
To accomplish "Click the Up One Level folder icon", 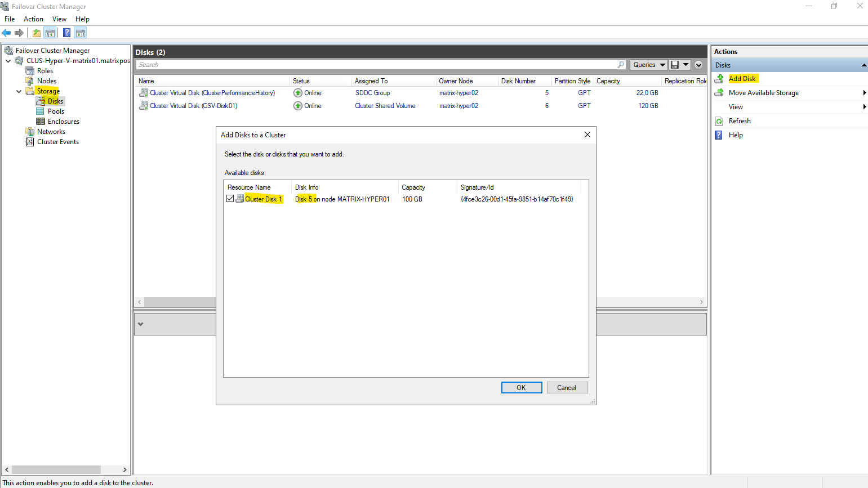I will 37,33.
